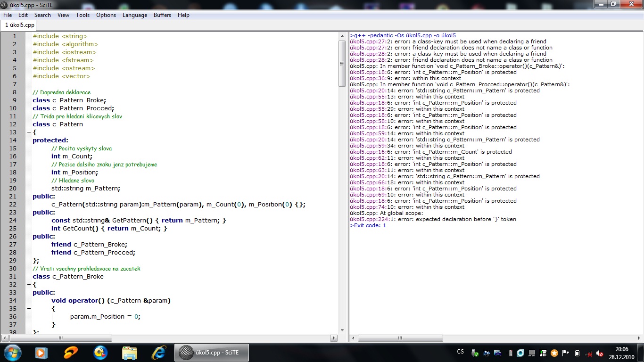The width and height of the screenshot is (644, 362).
Task: Open Action Center flag tray icon
Action: tap(565, 353)
